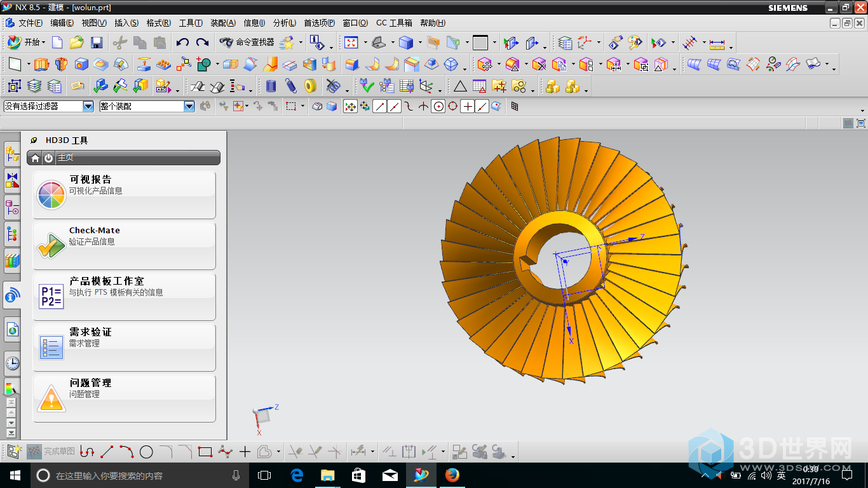Select the Profile sketch curve tool

click(87, 452)
